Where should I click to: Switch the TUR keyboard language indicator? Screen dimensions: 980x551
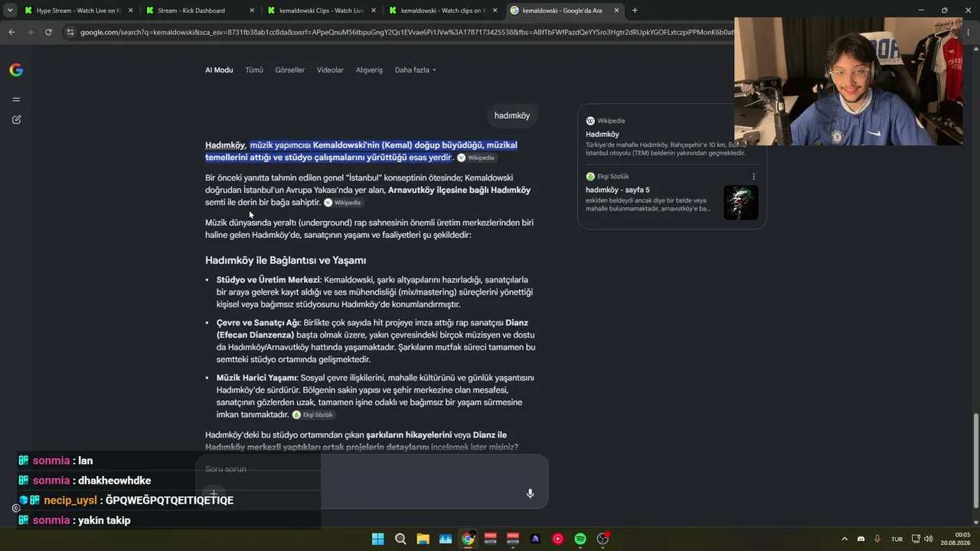897,539
